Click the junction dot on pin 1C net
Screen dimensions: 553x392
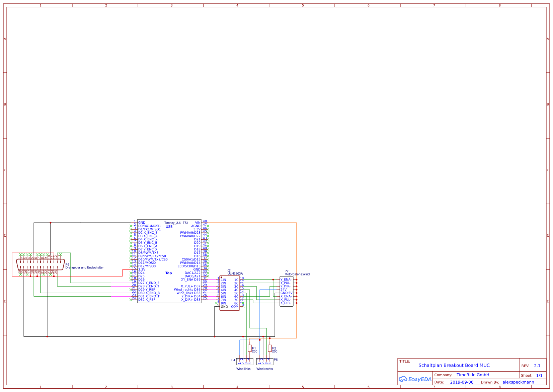point(273,280)
